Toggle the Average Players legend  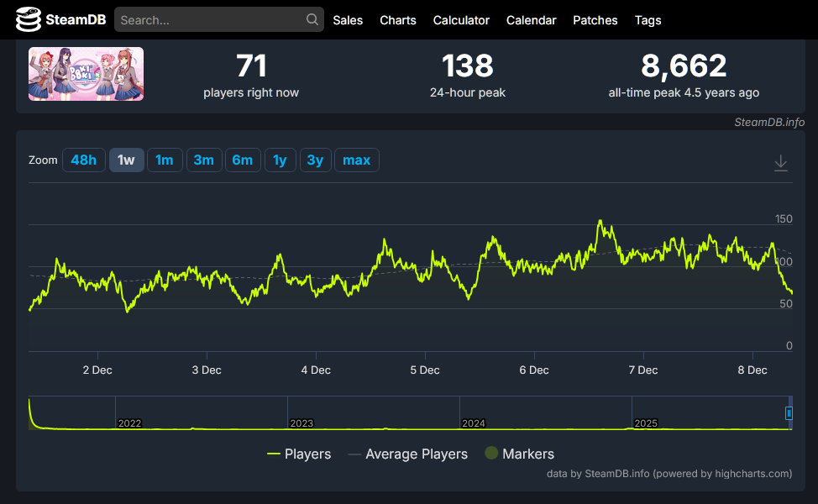408,454
